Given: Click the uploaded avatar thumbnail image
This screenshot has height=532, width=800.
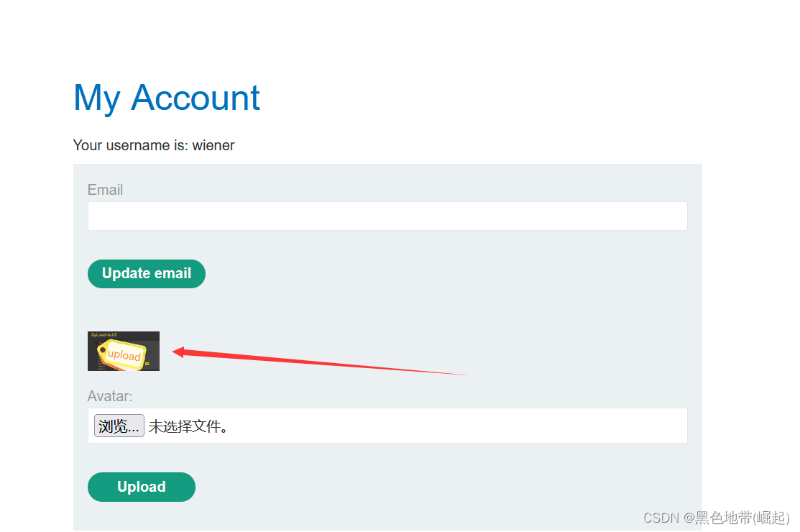Looking at the screenshot, I should tap(124, 351).
